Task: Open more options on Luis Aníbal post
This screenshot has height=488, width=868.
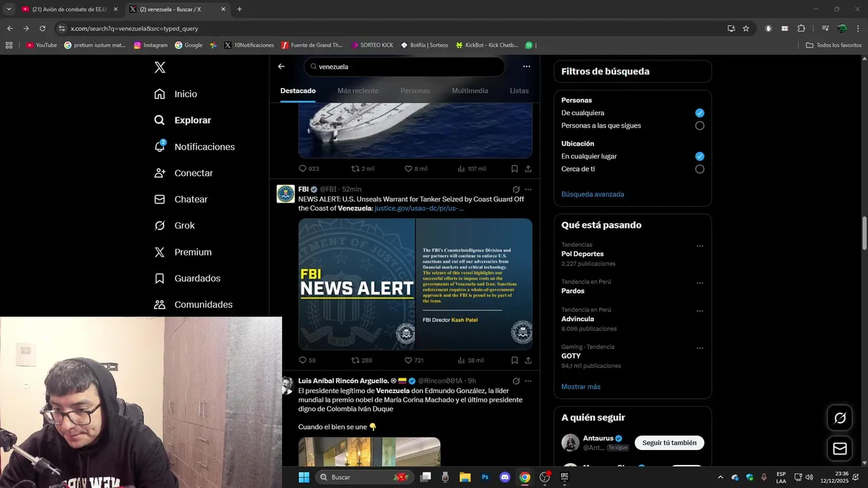Action: pyautogui.click(x=528, y=381)
